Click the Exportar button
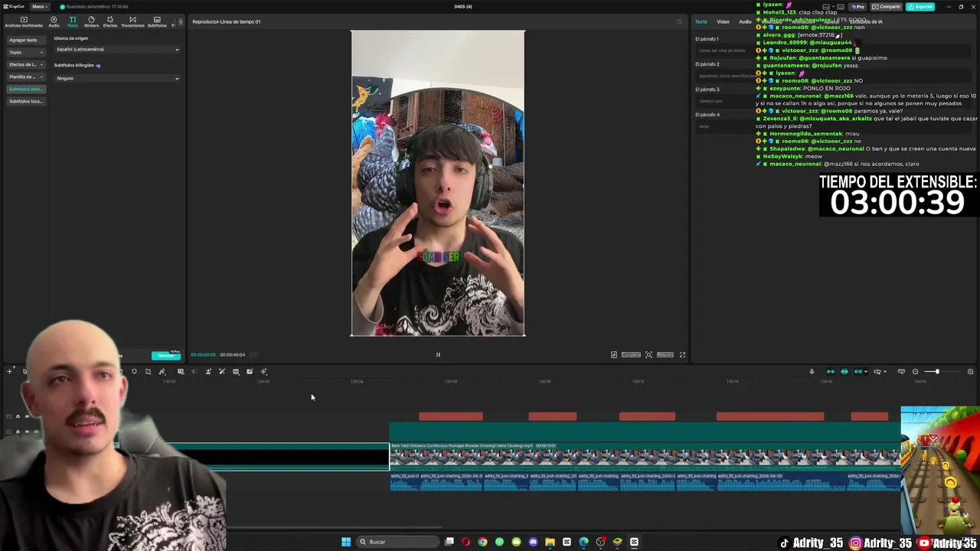Viewport: 980px width, 551px height. pyautogui.click(x=920, y=7)
